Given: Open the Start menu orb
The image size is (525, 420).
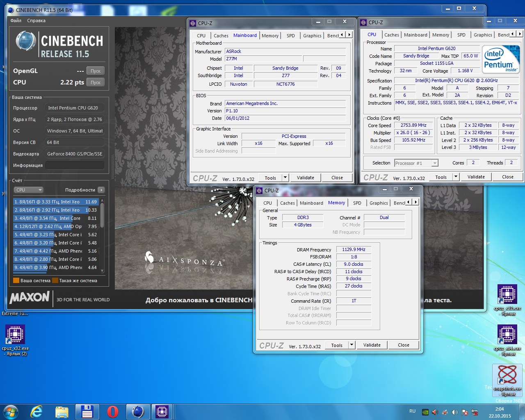Looking at the screenshot, I should (11, 411).
